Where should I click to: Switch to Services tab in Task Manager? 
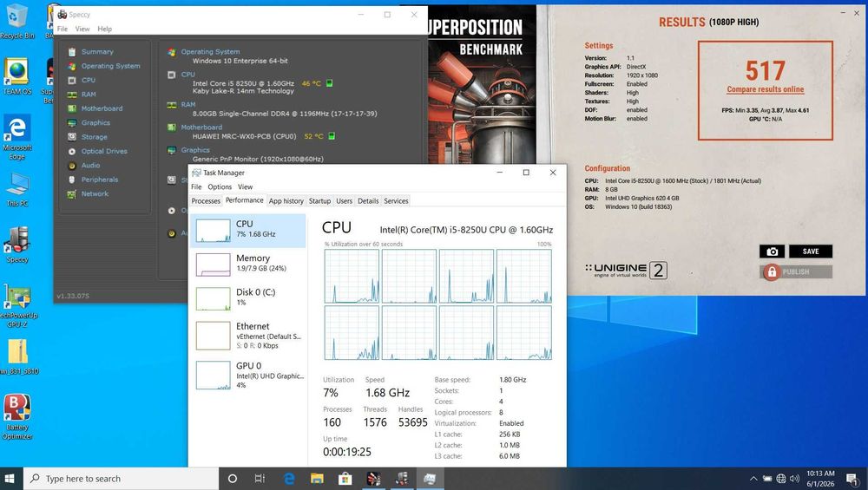pos(397,200)
